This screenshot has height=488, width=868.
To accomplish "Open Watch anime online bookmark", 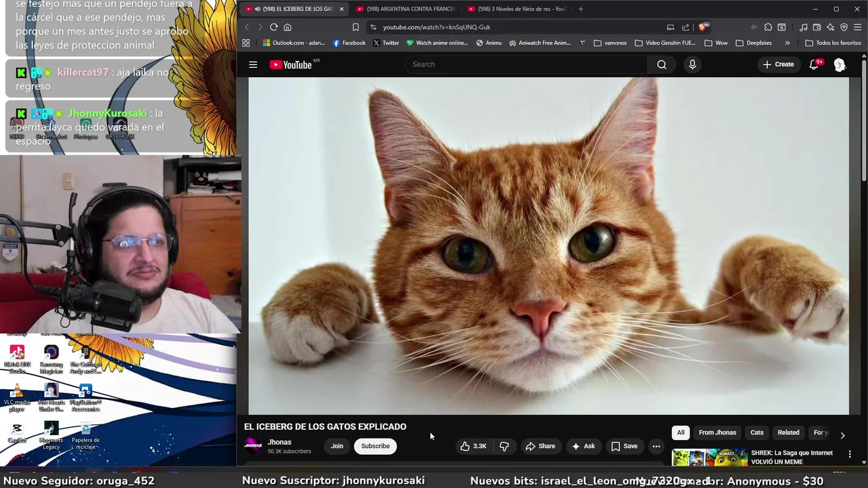I will tap(437, 43).
